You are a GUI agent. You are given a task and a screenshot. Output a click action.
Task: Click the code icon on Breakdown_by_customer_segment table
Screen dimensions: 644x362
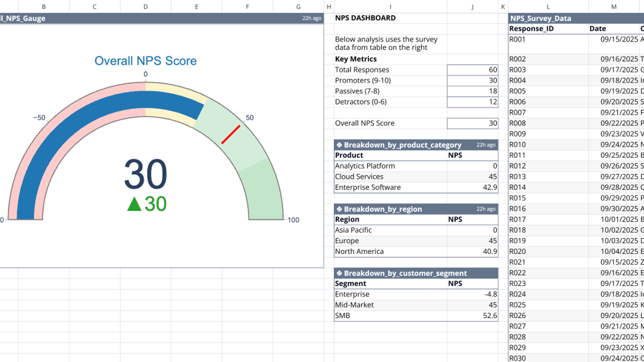(338, 273)
